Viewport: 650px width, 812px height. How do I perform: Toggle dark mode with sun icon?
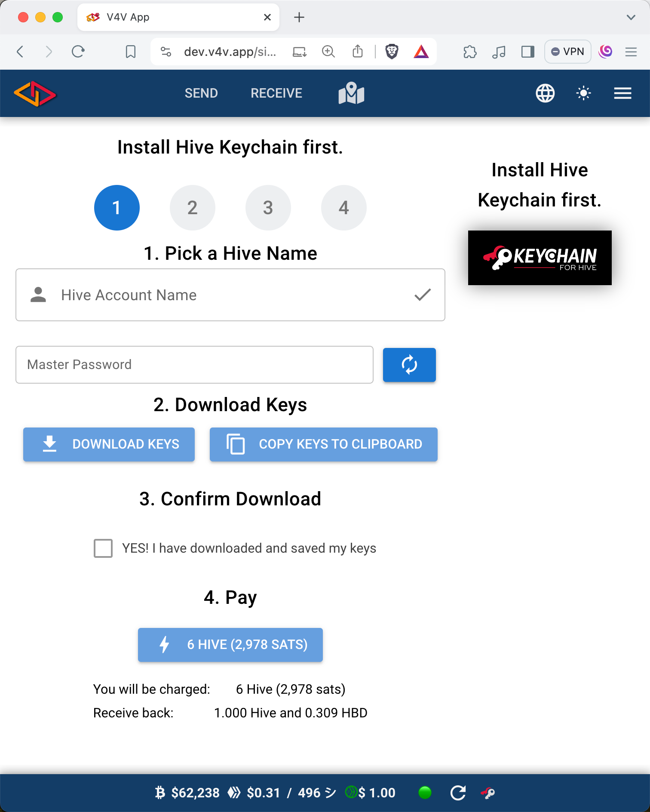[583, 93]
